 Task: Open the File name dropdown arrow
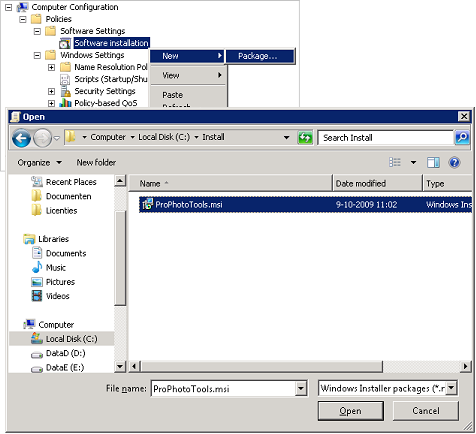pos(301,388)
